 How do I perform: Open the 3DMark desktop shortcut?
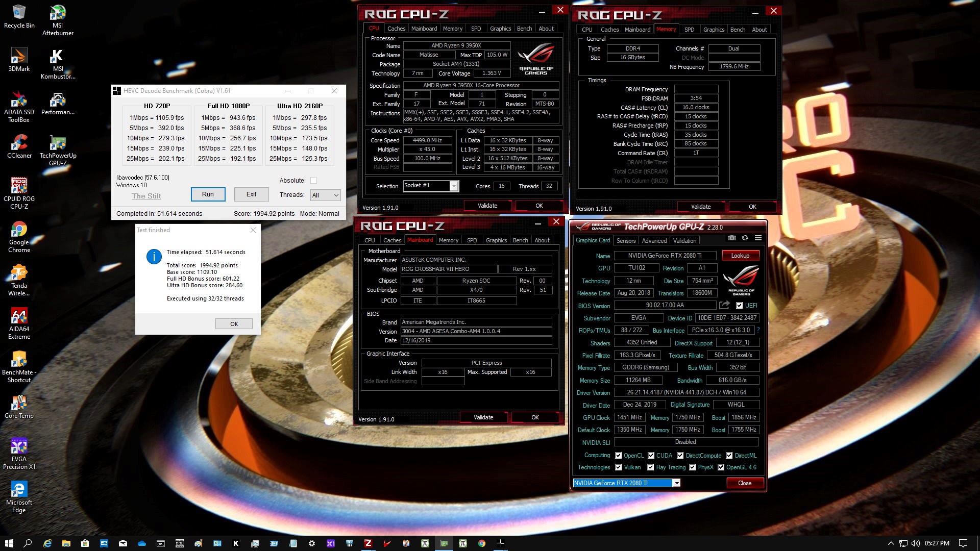click(x=19, y=60)
